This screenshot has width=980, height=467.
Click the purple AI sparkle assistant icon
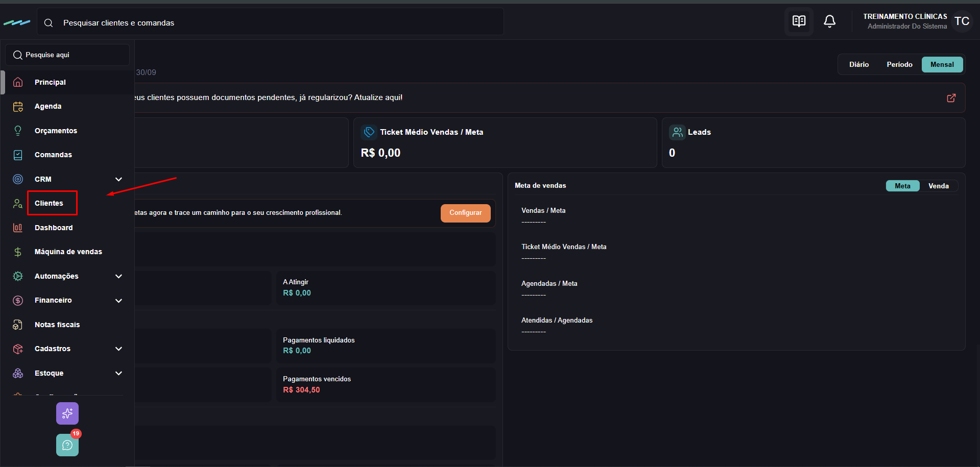click(x=67, y=413)
